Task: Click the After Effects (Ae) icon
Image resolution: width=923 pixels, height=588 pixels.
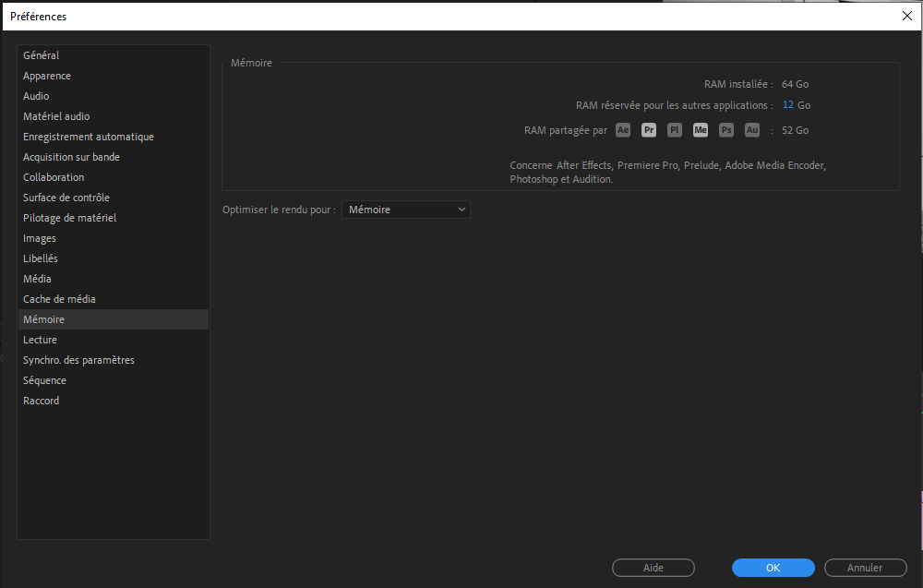Action: [623, 130]
